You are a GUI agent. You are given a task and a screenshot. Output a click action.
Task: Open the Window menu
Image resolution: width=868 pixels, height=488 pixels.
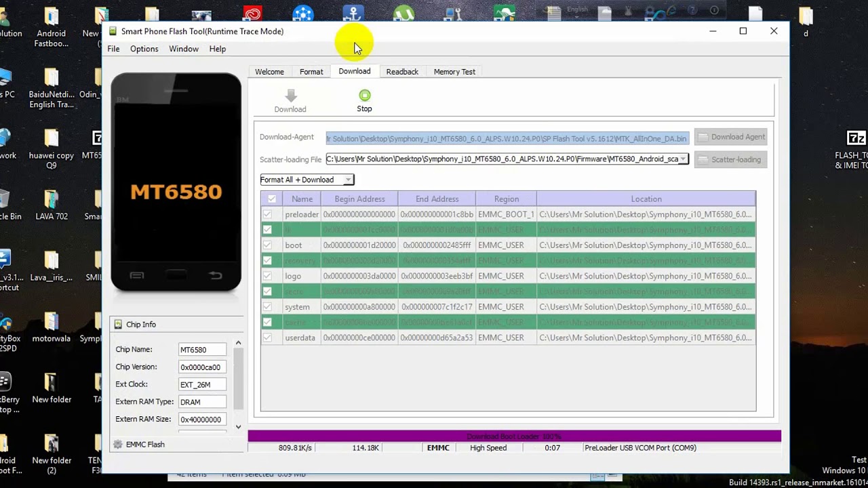(184, 49)
